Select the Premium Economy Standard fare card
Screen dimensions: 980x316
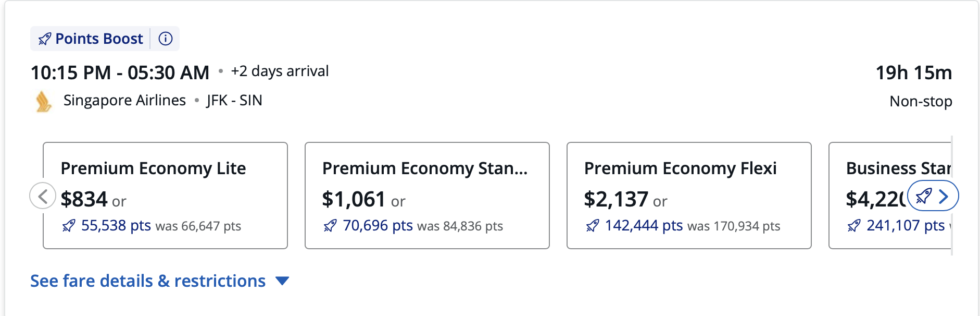[x=427, y=196]
